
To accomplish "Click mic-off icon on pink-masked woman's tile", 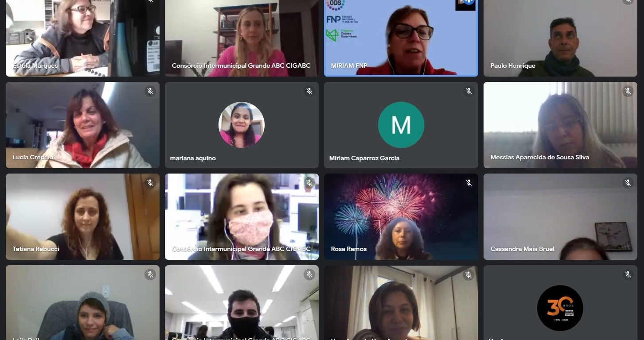I will [x=309, y=183].
